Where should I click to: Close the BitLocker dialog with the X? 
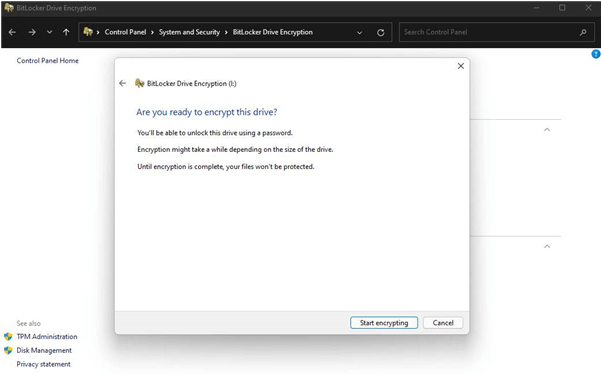(x=461, y=66)
